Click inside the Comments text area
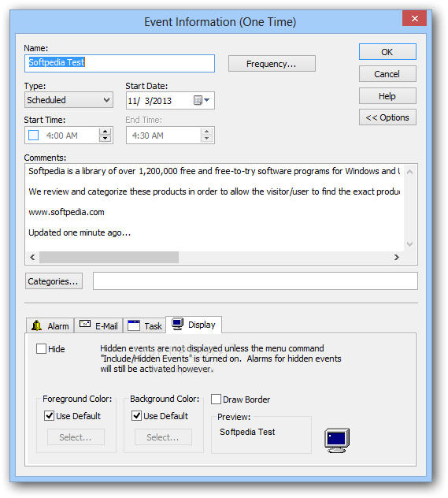This screenshot has height=498, width=448. point(214,207)
